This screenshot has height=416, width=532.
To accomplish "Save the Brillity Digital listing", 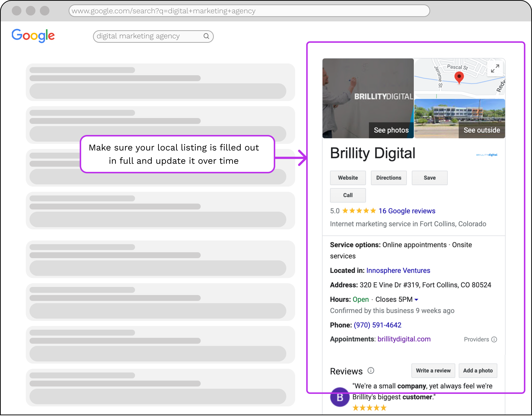I will click(x=429, y=178).
